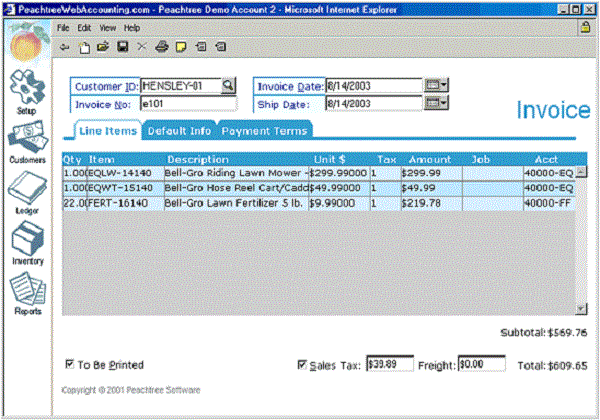
Task: Open Setup from the sidebar
Action: pyautogui.click(x=27, y=92)
